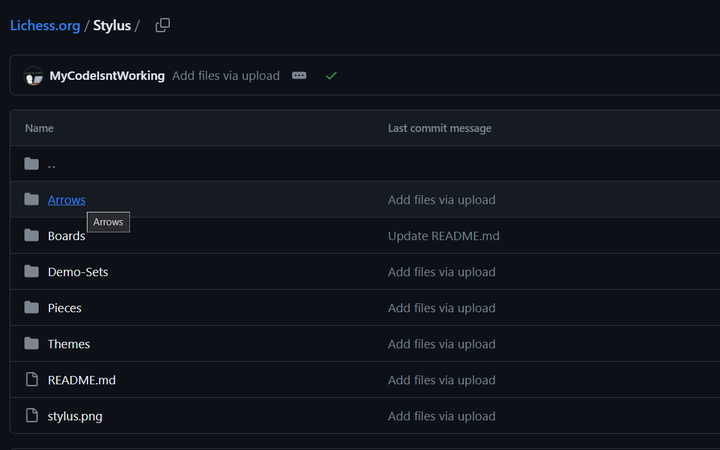Click the Arrows folder icon

(31, 200)
